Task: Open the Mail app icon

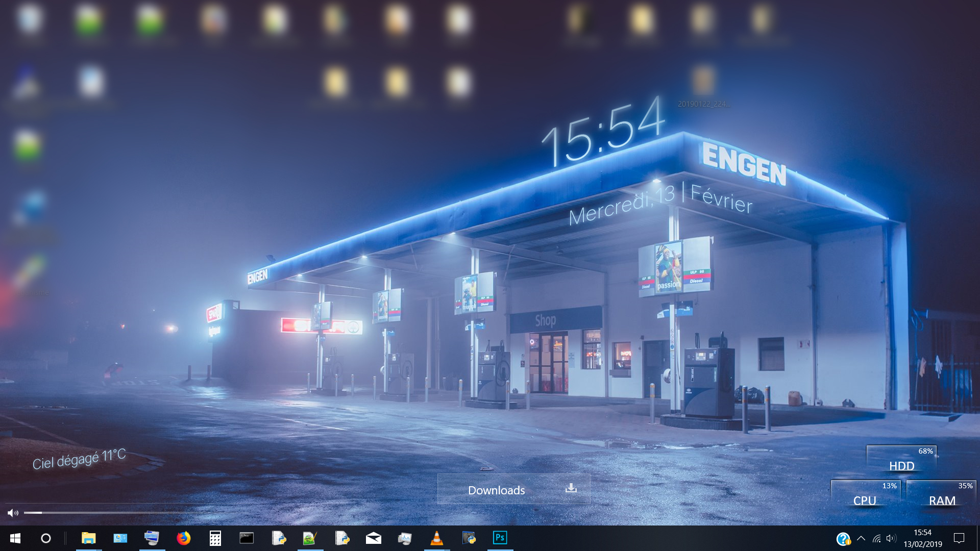Action: click(373, 538)
